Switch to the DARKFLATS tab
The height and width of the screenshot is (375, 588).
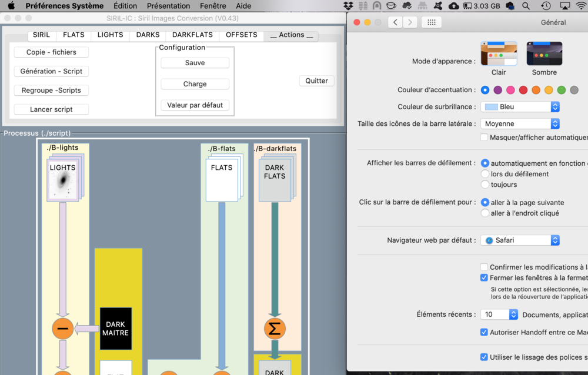point(192,35)
